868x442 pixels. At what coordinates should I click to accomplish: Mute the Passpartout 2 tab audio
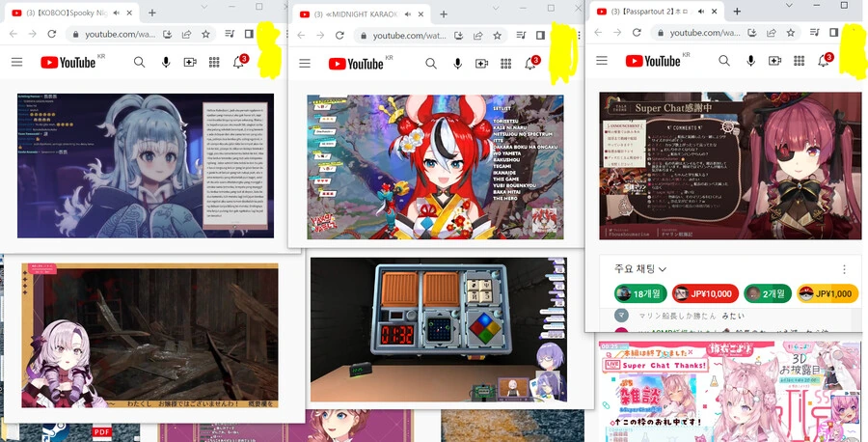pos(701,11)
